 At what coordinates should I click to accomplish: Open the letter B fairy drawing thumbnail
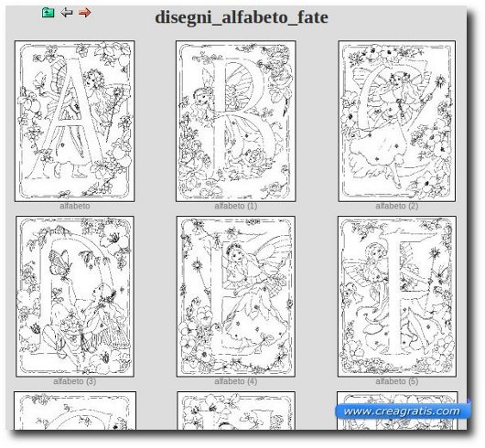point(236,121)
